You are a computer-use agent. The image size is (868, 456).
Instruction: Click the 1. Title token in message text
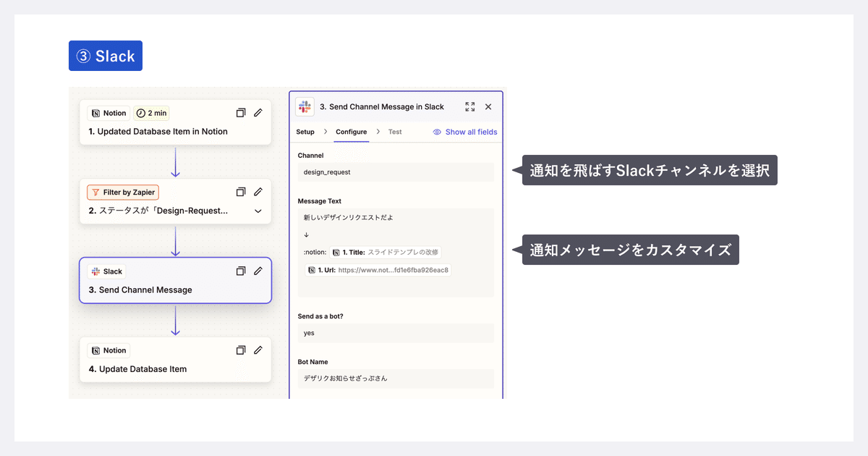point(386,252)
